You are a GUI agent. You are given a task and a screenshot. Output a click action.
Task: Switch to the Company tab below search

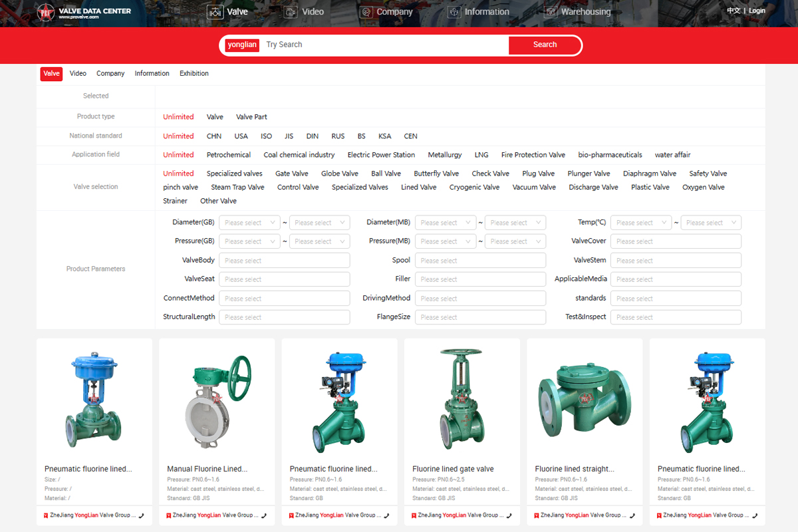point(110,74)
